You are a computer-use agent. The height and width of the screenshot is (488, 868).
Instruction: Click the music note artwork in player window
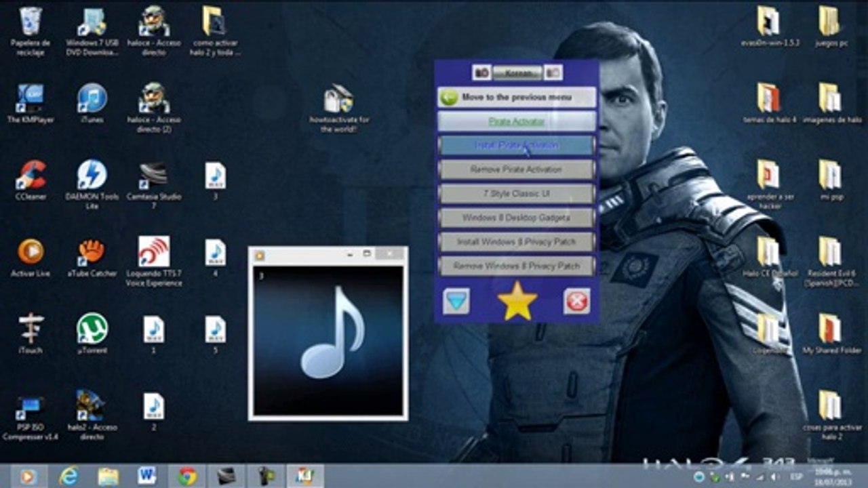click(332, 332)
